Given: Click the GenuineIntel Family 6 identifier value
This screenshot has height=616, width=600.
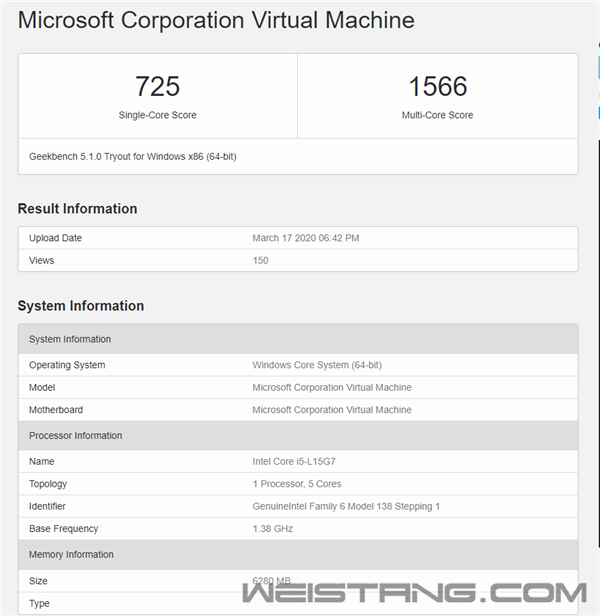Looking at the screenshot, I should point(346,506).
